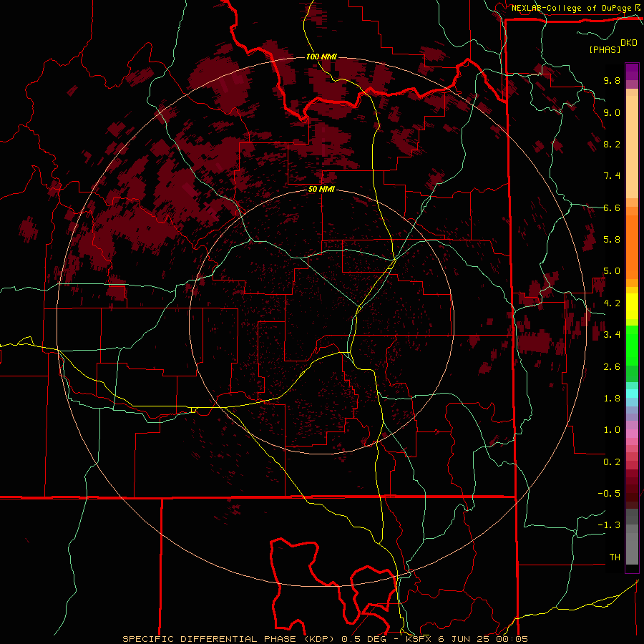
Task: Select the 2.6 scale value
Action: (612, 367)
